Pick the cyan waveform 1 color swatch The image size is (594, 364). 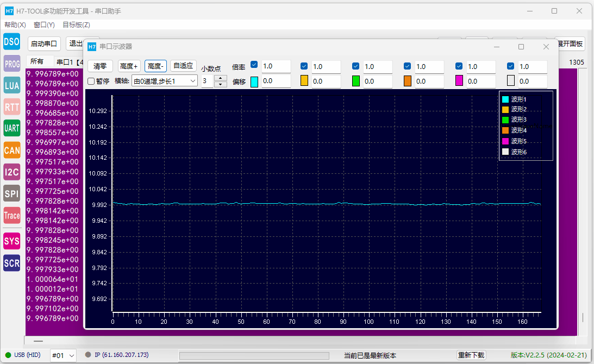pyautogui.click(x=254, y=81)
